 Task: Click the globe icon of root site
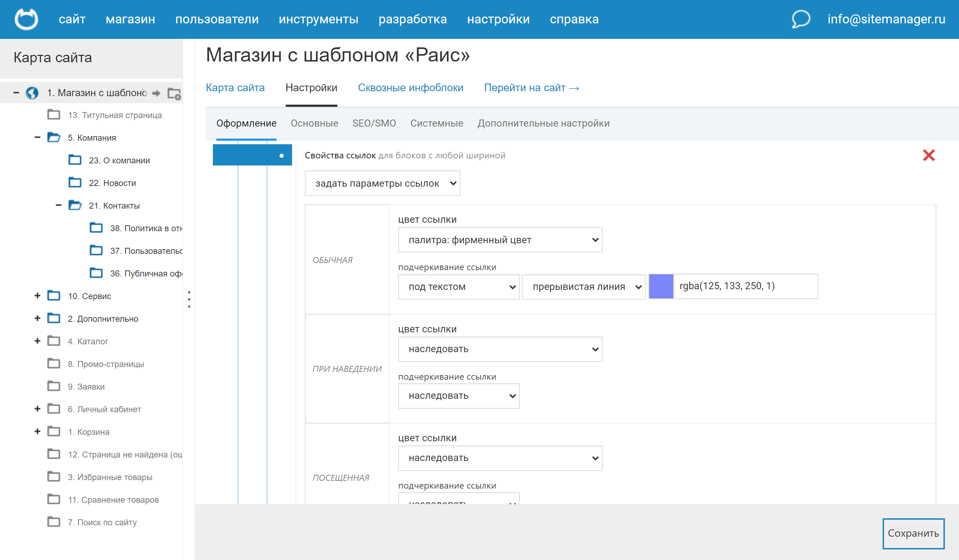click(32, 93)
